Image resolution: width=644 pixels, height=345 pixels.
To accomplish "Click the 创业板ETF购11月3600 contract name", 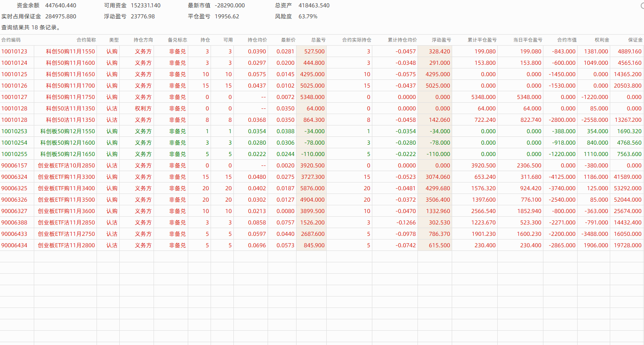I will 66,211.
